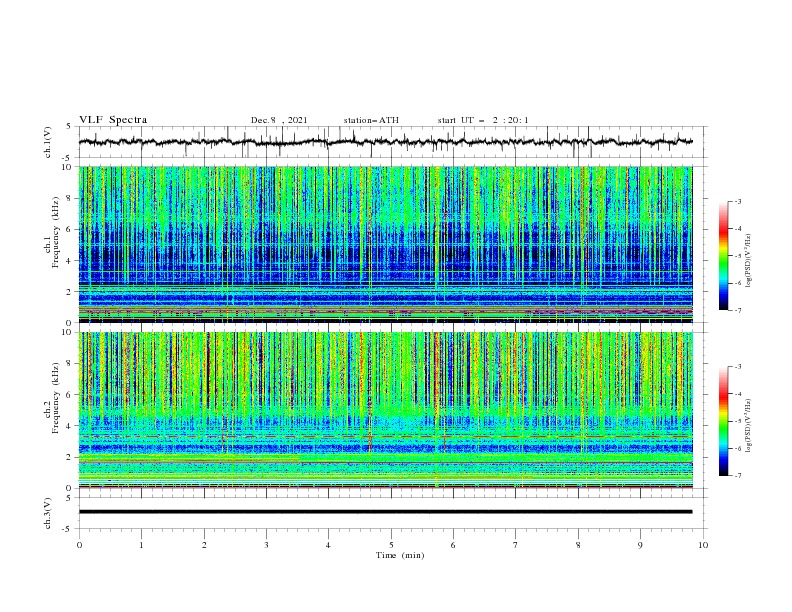Image resolution: width=792 pixels, height=612 pixels.
Task: Click the ch.3 flat black trace
Action: [386, 512]
